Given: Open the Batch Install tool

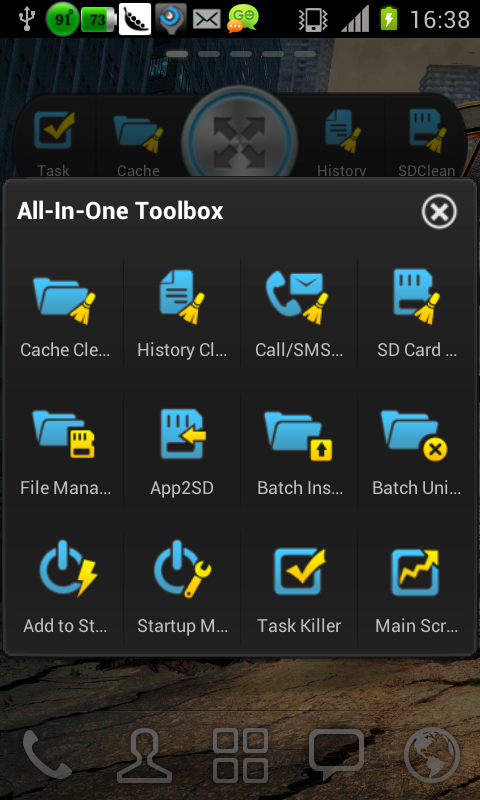Looking at the screenshot, I should pos(299,454).
